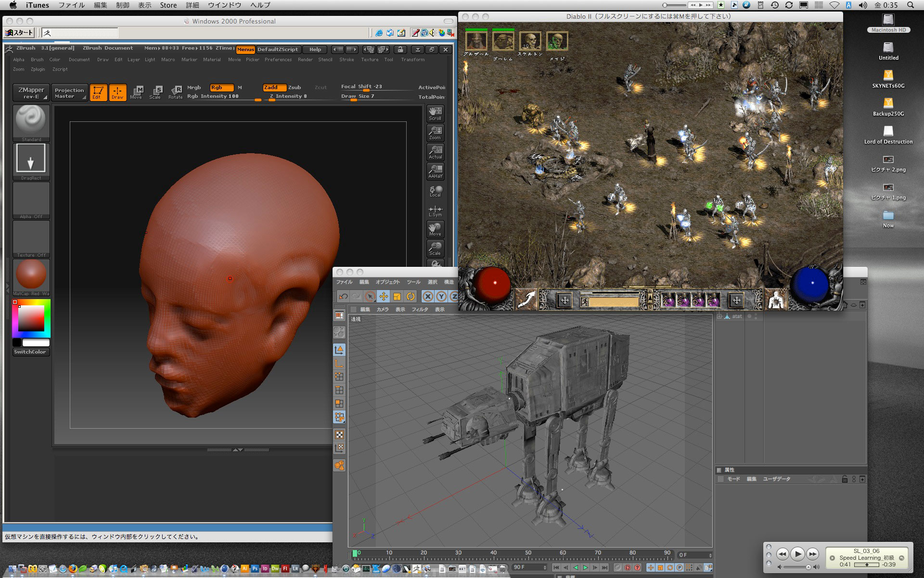Click ZBrush Scroll canvas icon

(435, 114)
